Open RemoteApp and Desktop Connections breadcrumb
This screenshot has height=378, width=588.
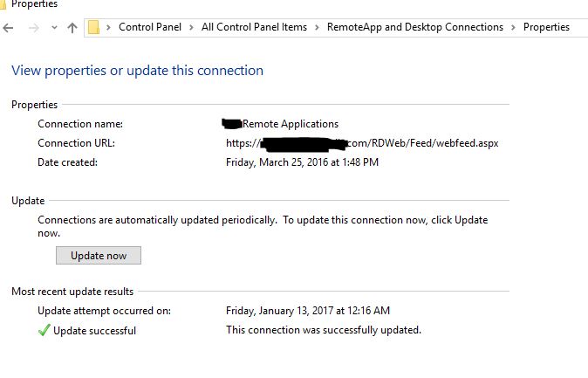pos(414,27)
